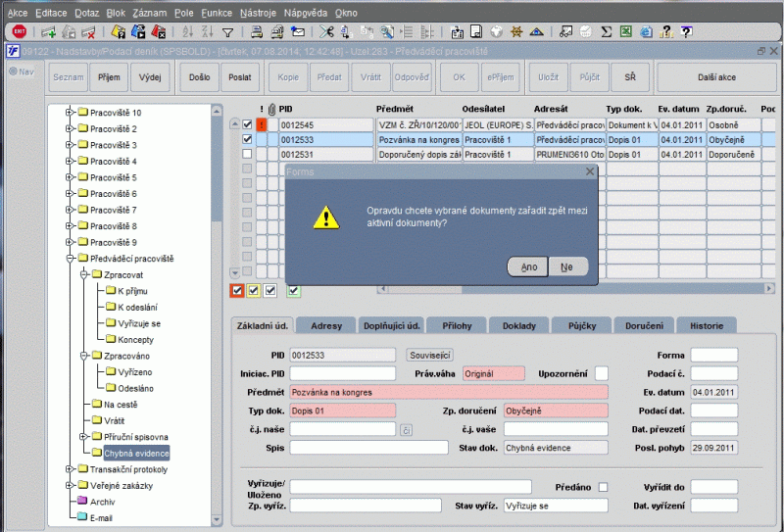Click the question mark with books help icon
784x532 pixels.
[665, 32]
